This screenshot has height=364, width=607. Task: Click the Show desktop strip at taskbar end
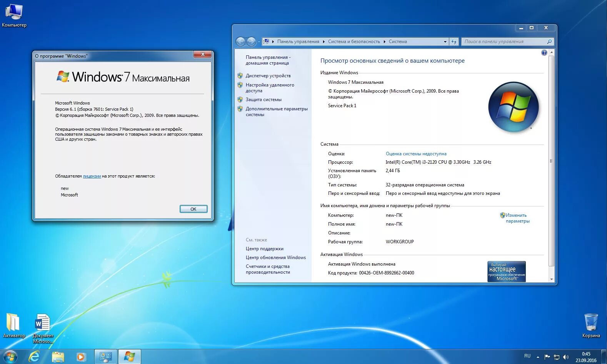coord(604,357)
